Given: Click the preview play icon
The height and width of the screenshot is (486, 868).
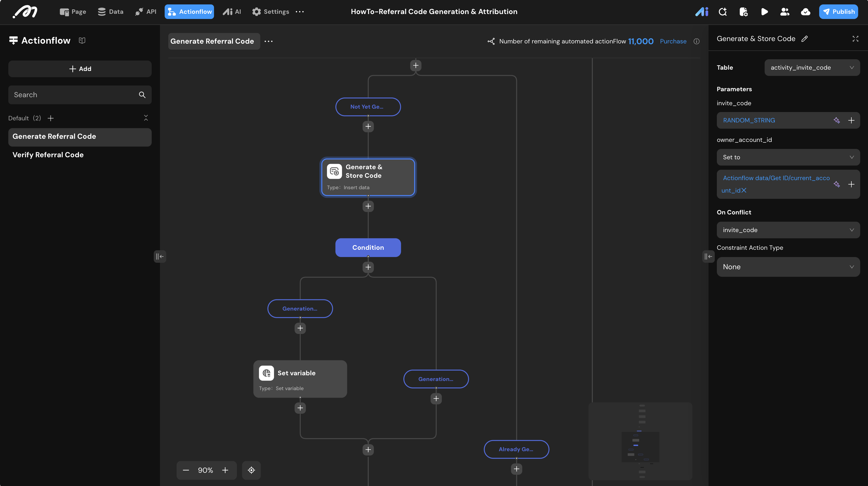Looking at the screenshot, I should tap(764, 12).
